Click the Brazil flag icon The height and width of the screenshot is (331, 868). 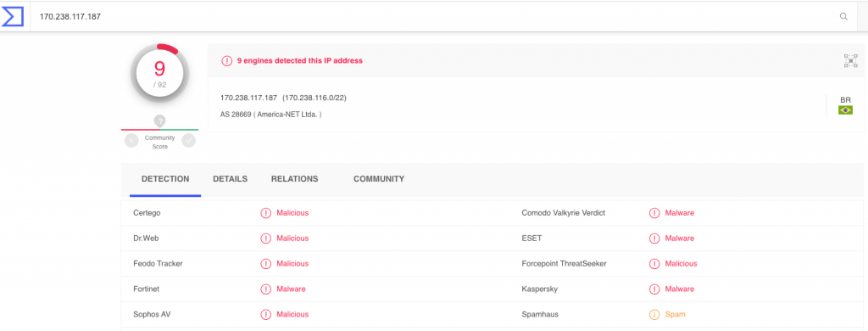[x=845, y=110]
